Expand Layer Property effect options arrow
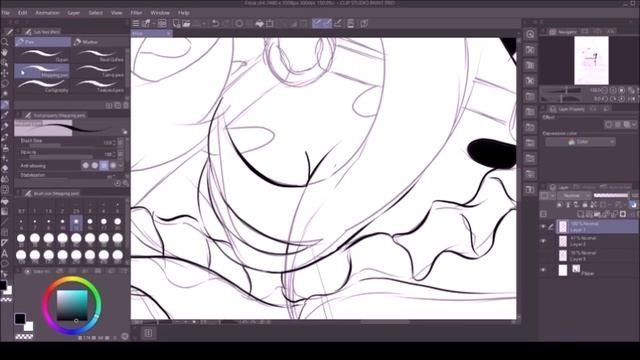640x360 pixels. coord(634,124)
